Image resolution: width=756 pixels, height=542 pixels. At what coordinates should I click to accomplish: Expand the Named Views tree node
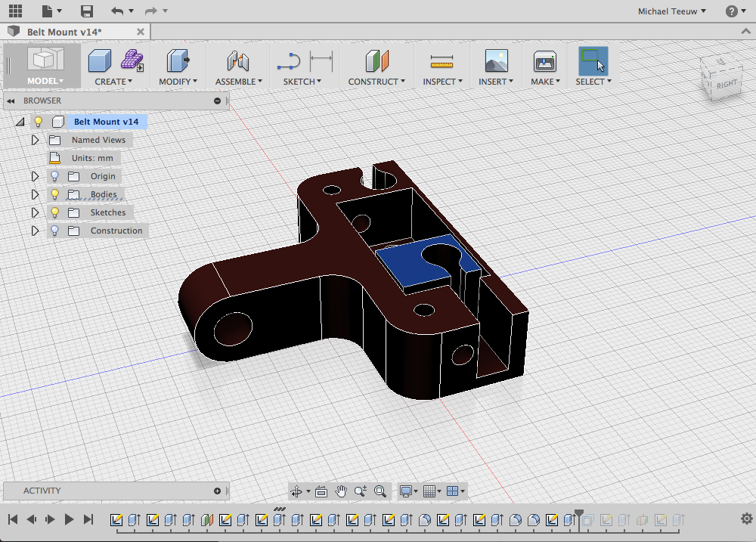(35, 140)
